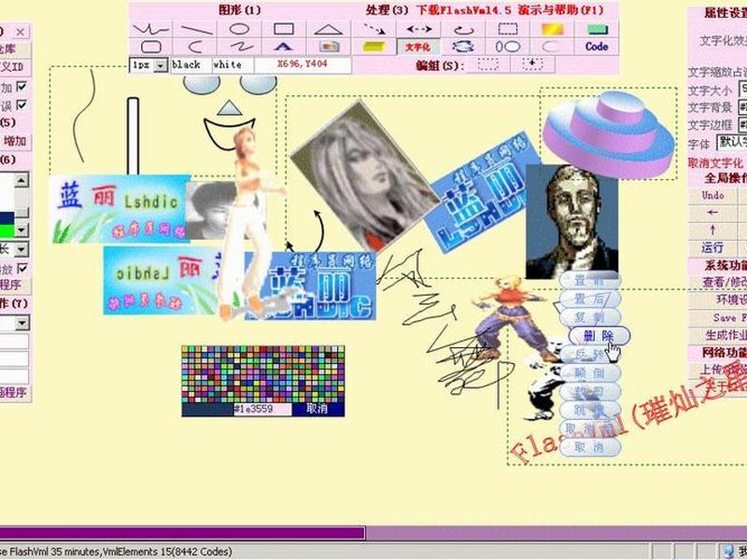Click the Save F button on right panel
This screenshot has height=560, width=747.
717,317
